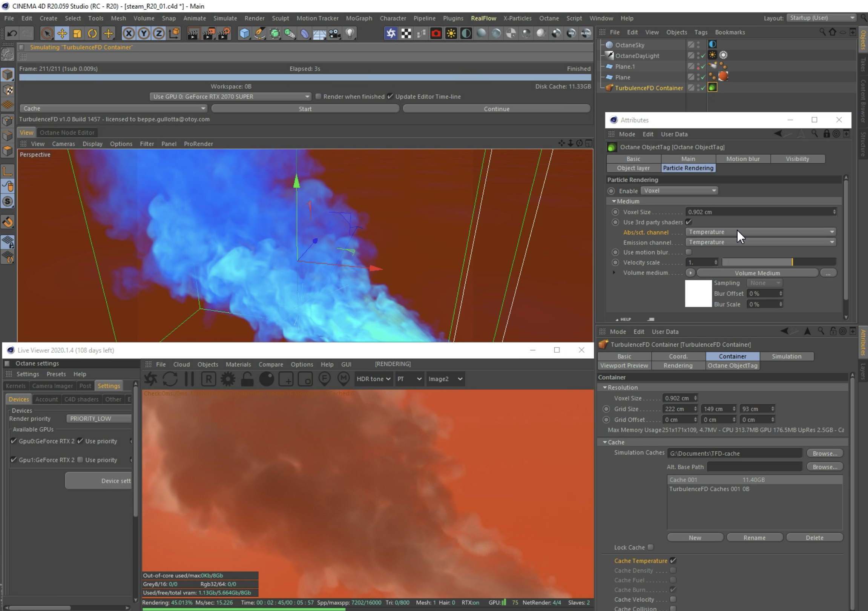The image size is (868, 611).
Task: Select the Rotate tool in toolbar
Action: [x=92, y=34]
